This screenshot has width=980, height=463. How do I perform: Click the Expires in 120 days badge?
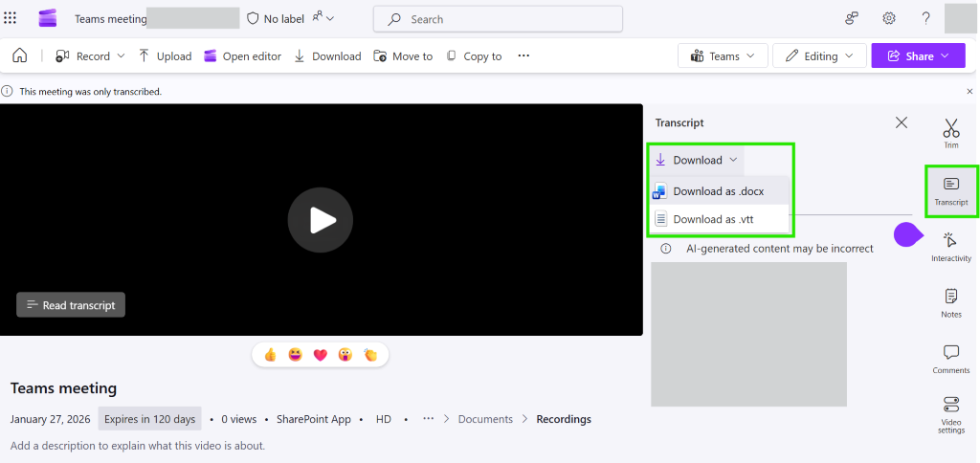click(149, 419)
